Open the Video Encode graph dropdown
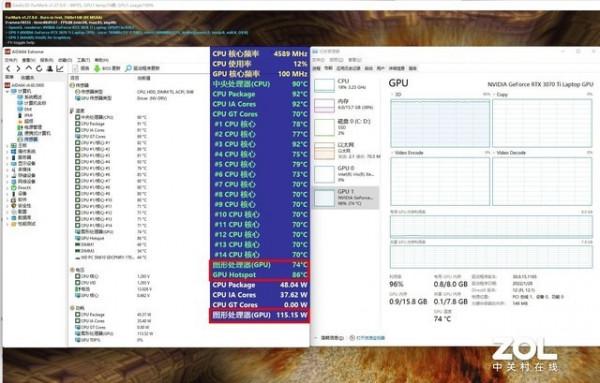Screen dimensions: 600x383 (407, 153)
